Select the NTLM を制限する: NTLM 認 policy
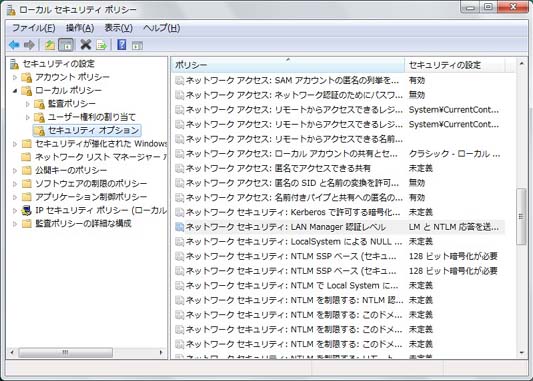 [x=338, y=300]
